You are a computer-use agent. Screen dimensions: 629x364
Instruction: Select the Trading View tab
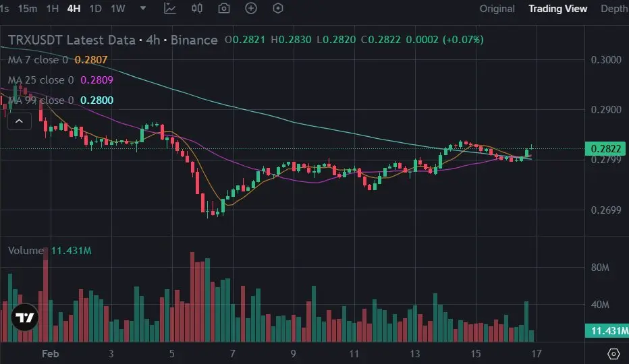557,9
